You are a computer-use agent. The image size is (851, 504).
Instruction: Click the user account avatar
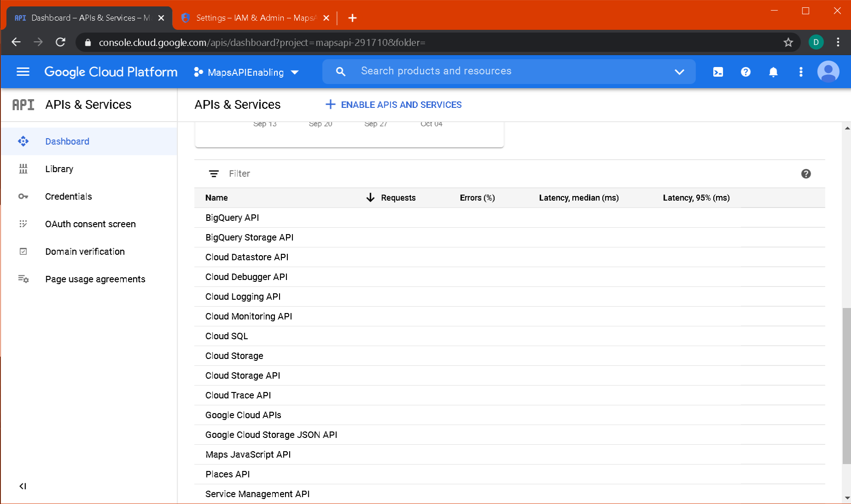828,72
